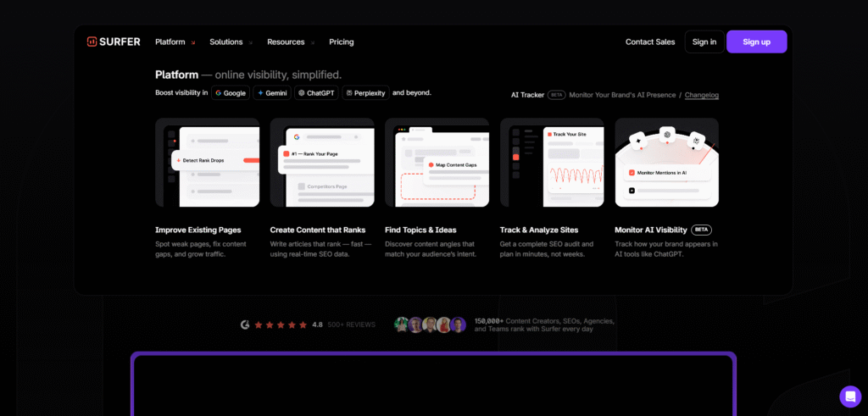Screen dimensions: 868x416
Task: Click Google icon in Rank Your Page thumbnail
Action: (296, 136)
